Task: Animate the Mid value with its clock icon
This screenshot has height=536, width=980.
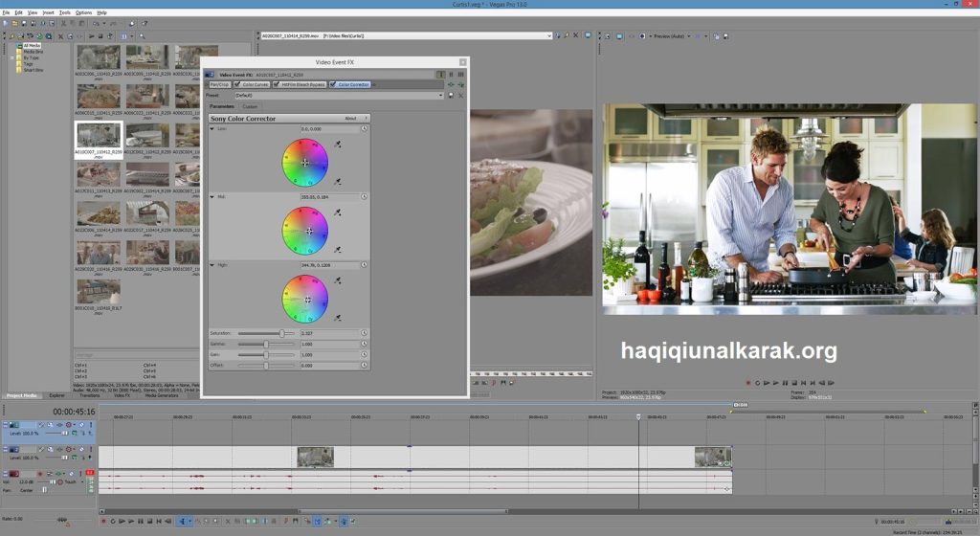Action: (364, 196)
